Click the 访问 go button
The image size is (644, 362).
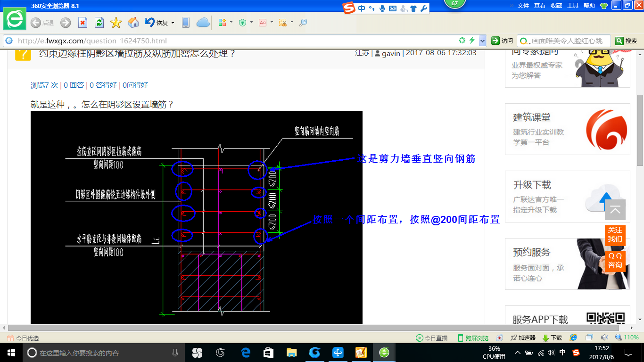click(x=502, y=41)
